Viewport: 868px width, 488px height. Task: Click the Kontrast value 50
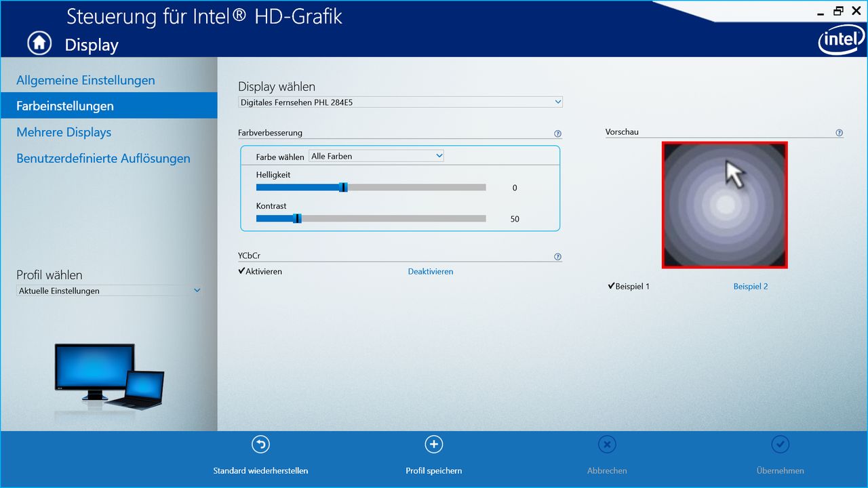515,219
